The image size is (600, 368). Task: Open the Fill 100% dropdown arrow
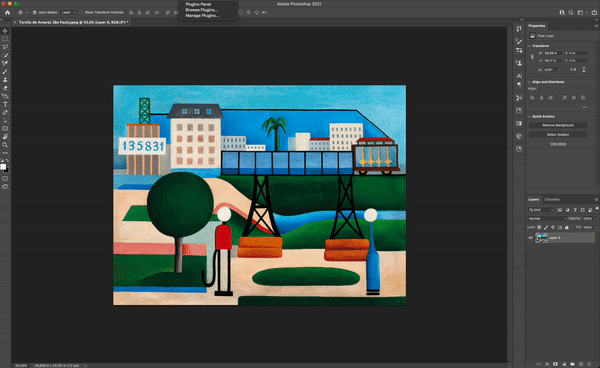tap(596, 227)
